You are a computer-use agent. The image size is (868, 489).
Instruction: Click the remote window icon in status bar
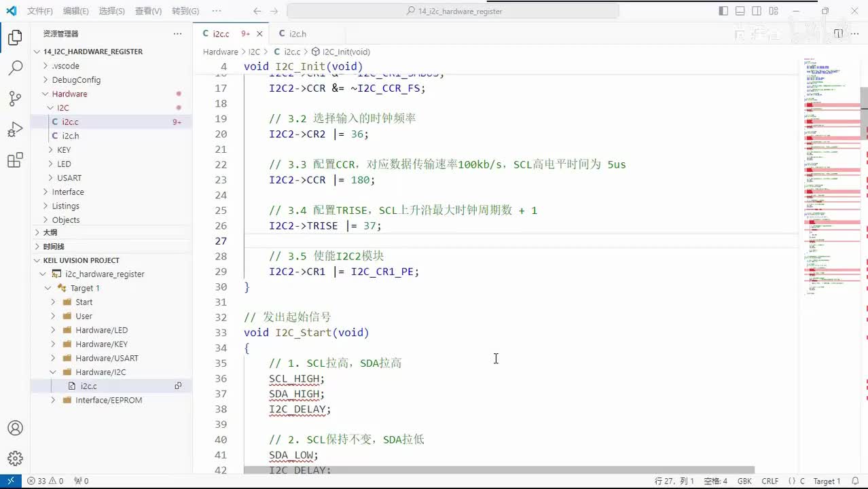10,481
